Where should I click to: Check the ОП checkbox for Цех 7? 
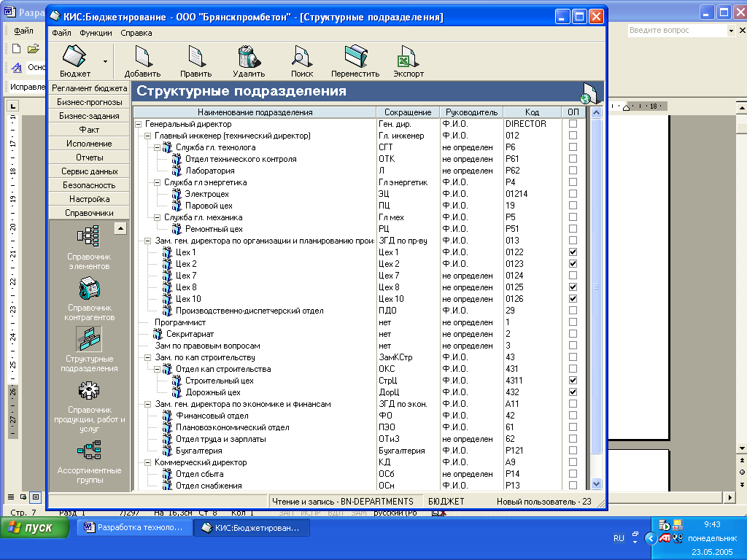573,276
